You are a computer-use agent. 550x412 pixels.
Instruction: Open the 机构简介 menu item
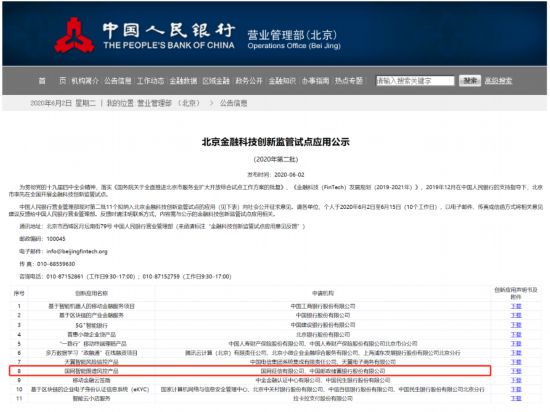coord(85,81)
